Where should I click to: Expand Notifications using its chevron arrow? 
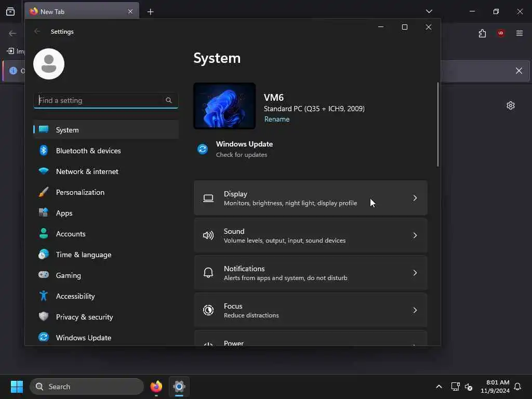tap(415, 272)
